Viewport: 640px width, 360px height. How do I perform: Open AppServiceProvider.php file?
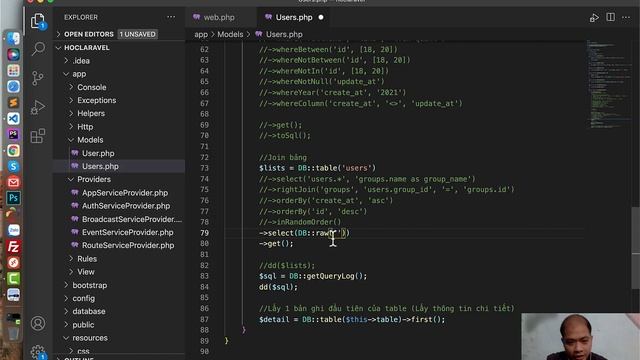[x=125, y=193]
